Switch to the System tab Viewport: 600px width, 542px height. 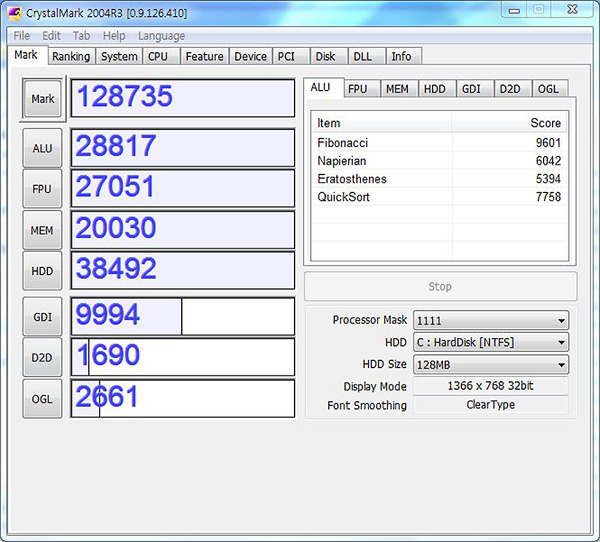[119, 57]
